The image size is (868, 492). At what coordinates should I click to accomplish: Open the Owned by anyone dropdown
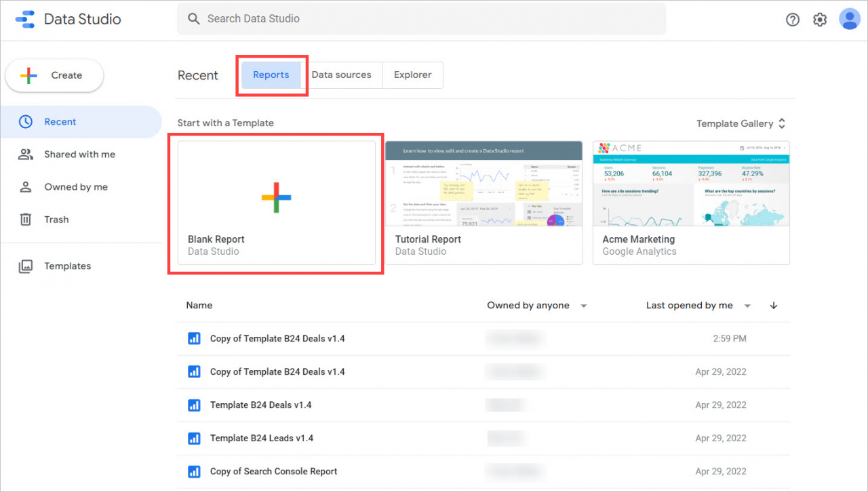537,306
